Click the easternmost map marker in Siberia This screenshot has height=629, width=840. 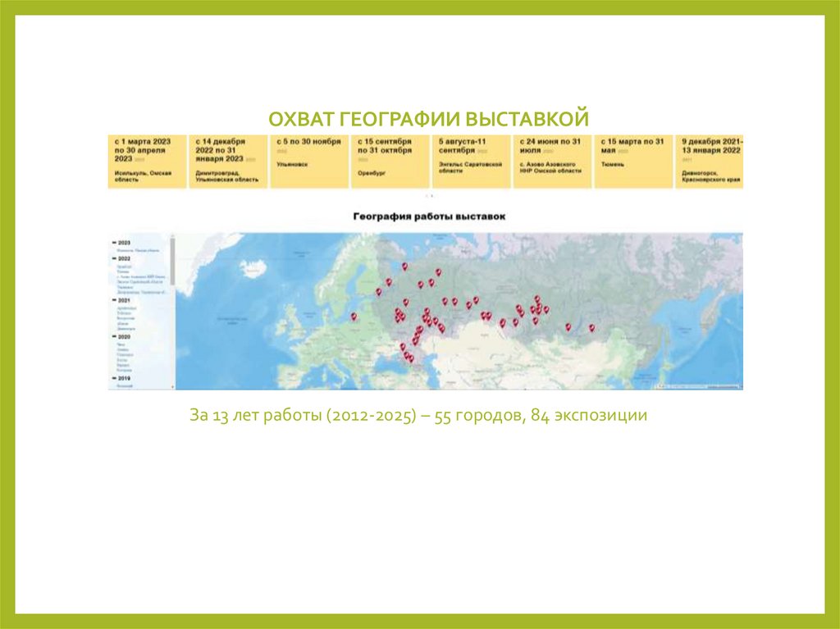592,328
